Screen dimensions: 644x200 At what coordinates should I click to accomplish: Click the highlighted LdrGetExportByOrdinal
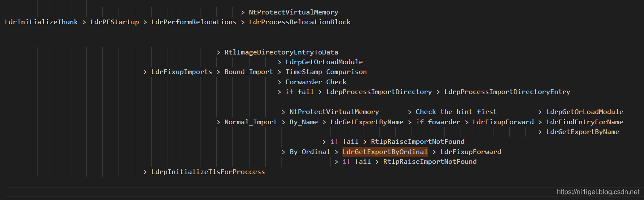[x=385, y=152]
